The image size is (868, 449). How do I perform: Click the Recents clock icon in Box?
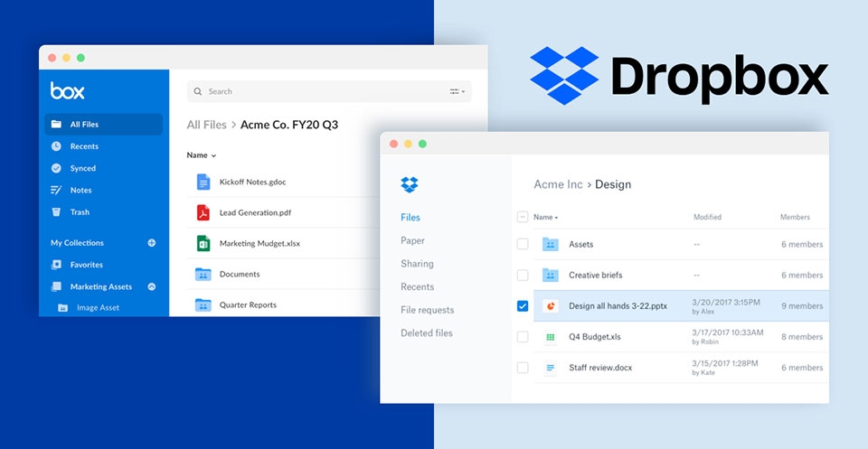pyautogui.click(x=56, y=146)
